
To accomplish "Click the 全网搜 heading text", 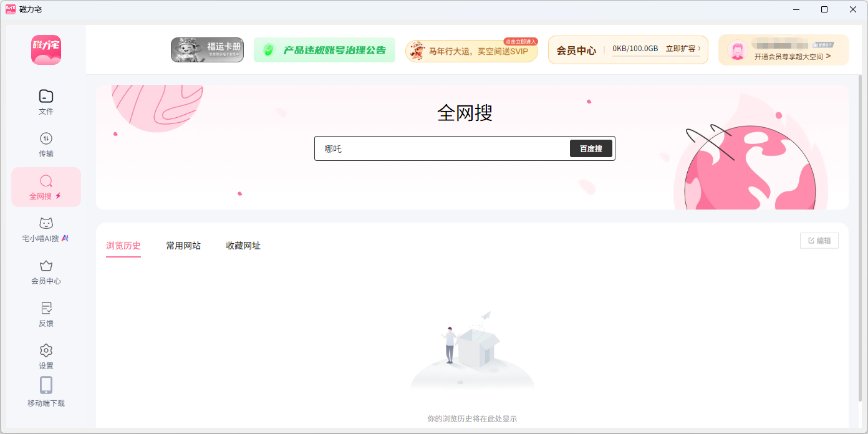I will [x=465, y=113].
